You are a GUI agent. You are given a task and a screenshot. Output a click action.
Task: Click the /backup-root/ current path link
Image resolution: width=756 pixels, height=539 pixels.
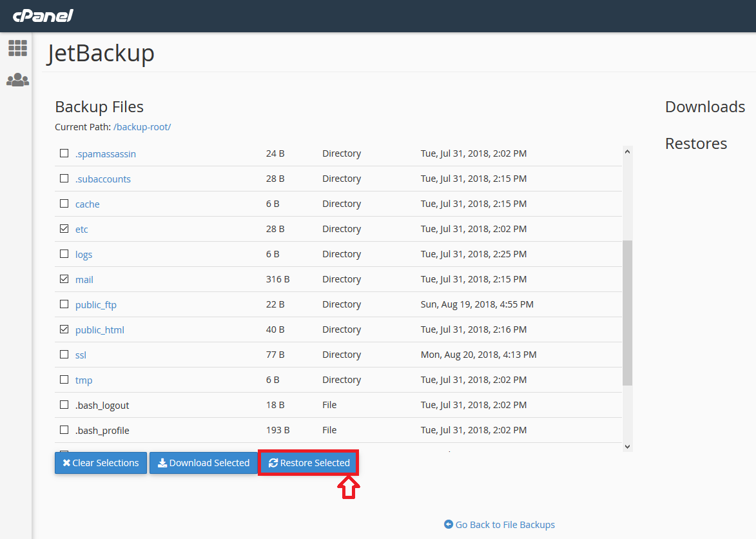[x=142, y=127]
